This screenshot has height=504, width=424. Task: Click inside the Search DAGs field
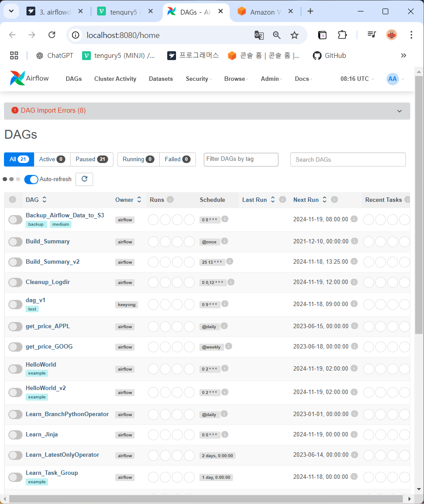tap(348, 159)
